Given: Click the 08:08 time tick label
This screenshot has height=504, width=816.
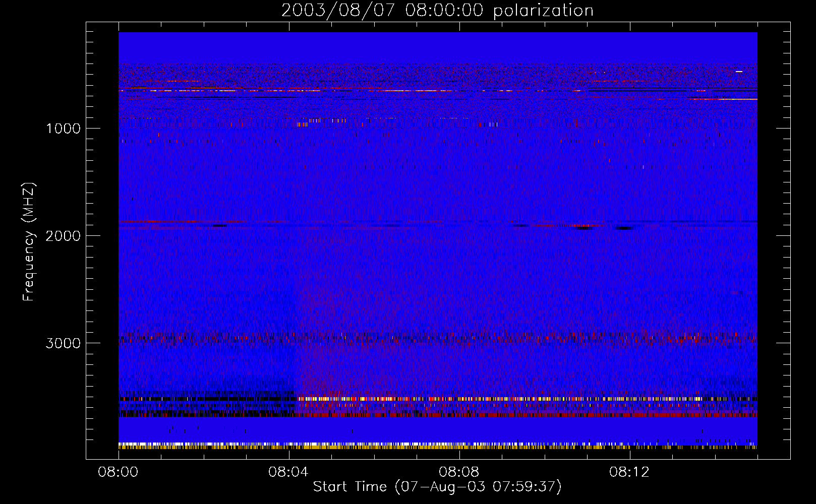Looking at the screenshot, I should (459, 472).
